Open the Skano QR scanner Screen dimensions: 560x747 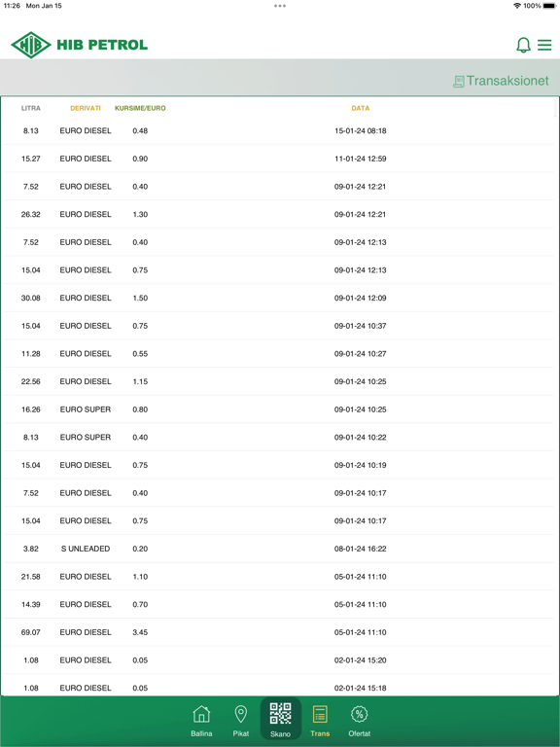coord(280,719)
